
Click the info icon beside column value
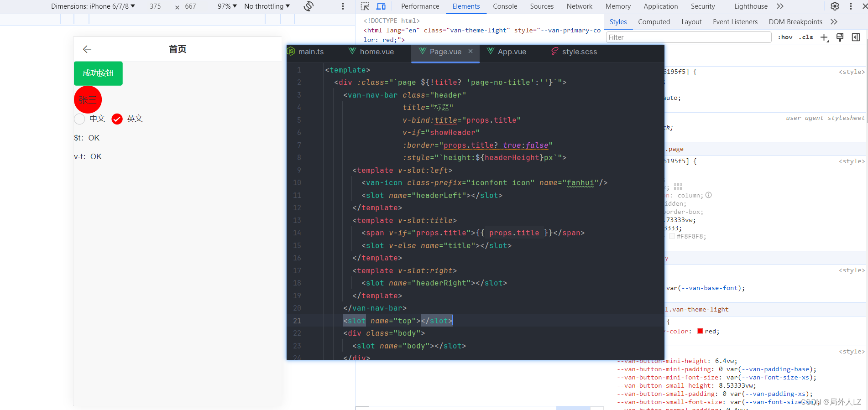[709, 195]
